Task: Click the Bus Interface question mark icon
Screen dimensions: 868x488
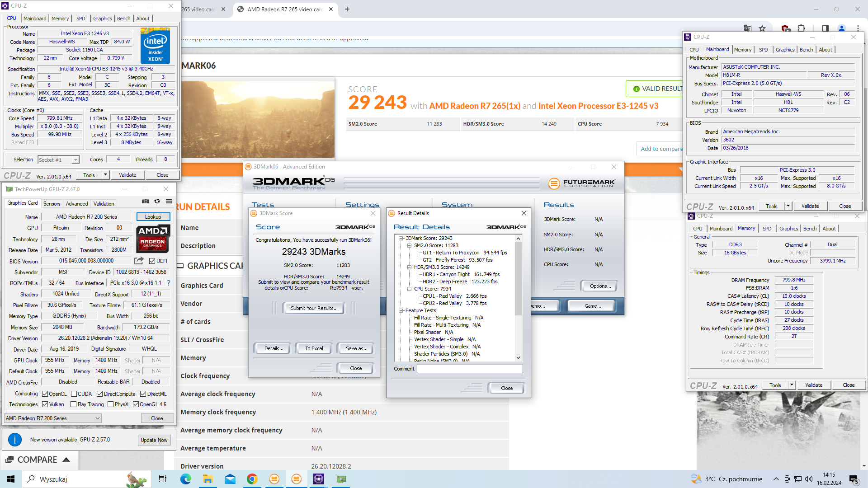Action: (169, 283)
